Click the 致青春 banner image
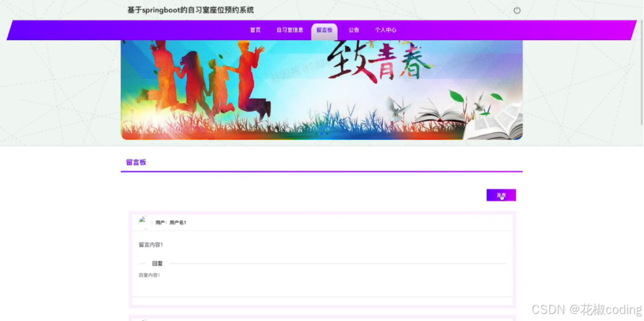 [x=321, y=90]
